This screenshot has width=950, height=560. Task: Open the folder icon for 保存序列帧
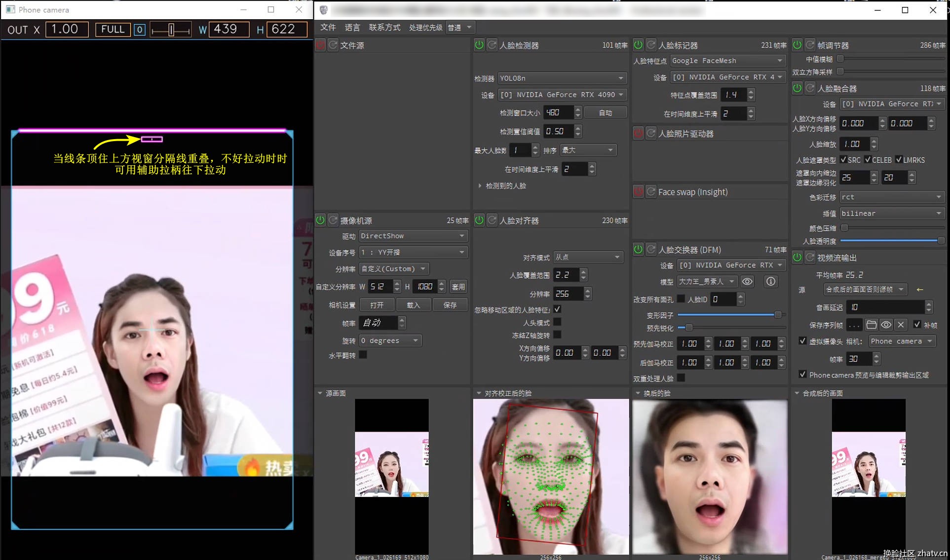tap(871, 325)
